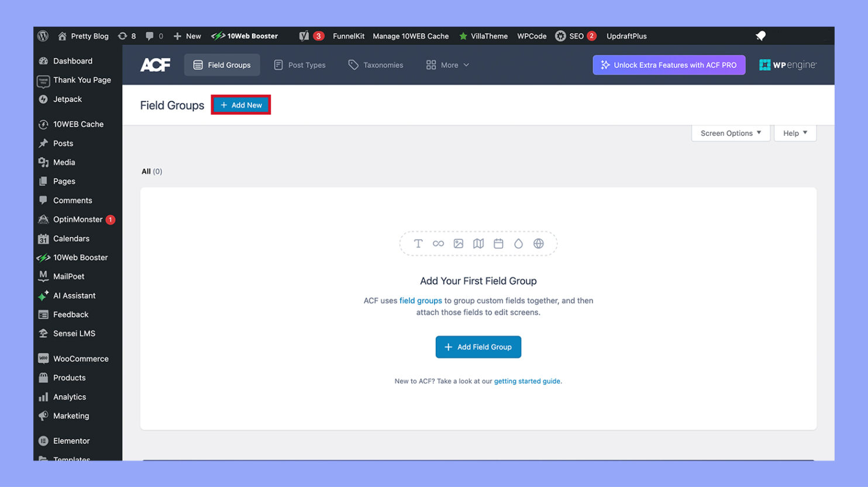Open the getting started guide link
This screenshot has height=487, width=868.
[x=526, y=380]
